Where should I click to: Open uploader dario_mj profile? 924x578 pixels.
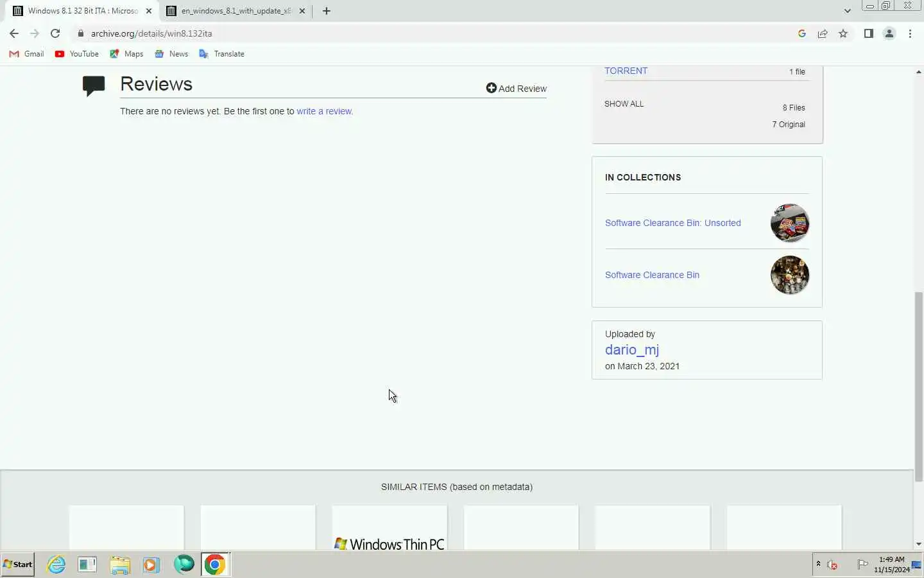pos(632,349)
